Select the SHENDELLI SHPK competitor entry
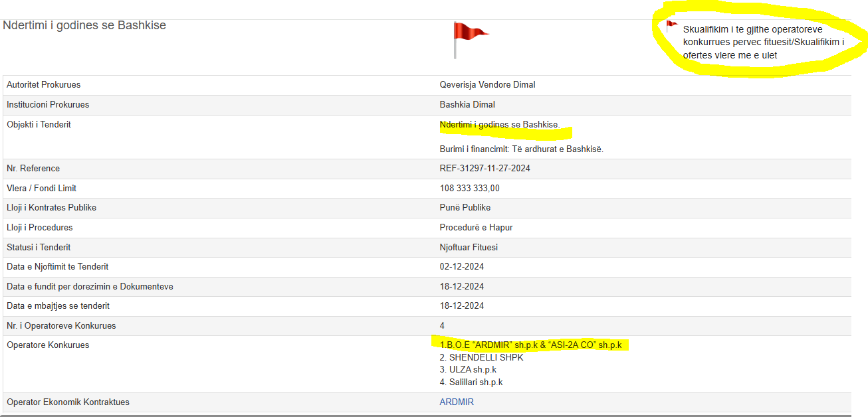This screenshot has width=868, height=417. click(481, 357)
